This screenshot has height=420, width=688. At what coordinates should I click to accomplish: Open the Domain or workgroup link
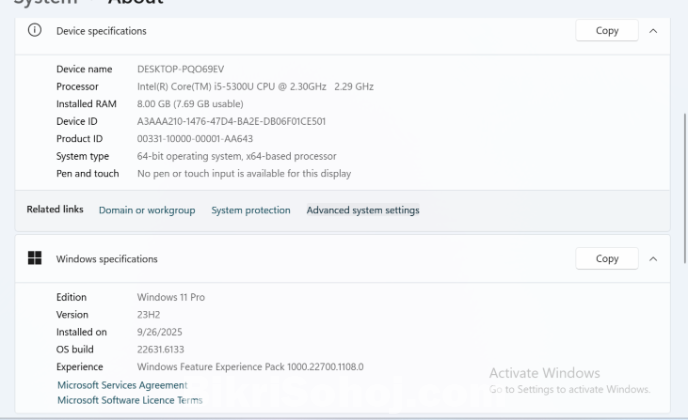coord(147,211)
